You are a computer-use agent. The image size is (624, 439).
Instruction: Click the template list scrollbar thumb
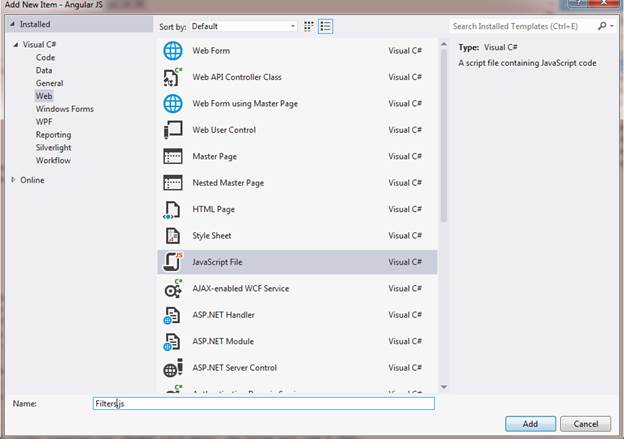pyautogui.click(x=444, y=136)
